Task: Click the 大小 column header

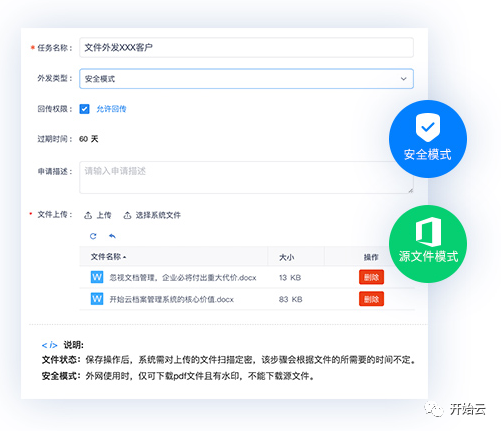Action: [286, 257]
